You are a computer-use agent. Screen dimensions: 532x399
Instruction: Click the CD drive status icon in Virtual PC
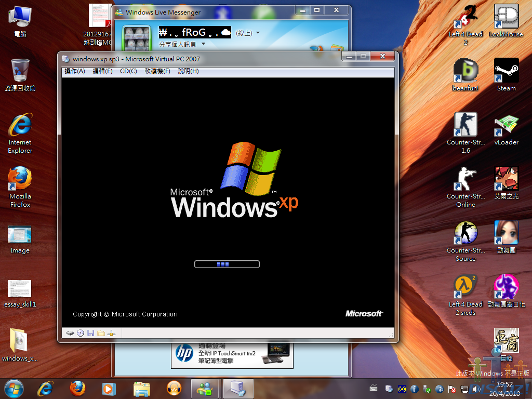pyautogui.click(x=81, y=333)
